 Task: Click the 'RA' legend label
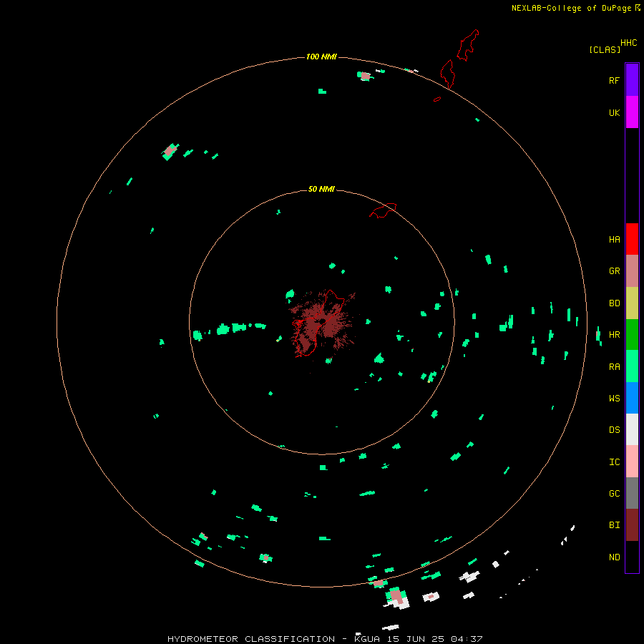(614, 367)
